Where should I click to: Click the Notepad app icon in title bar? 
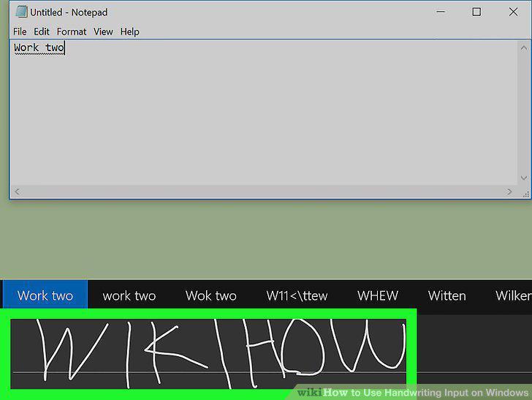click(x=21, y=12)
